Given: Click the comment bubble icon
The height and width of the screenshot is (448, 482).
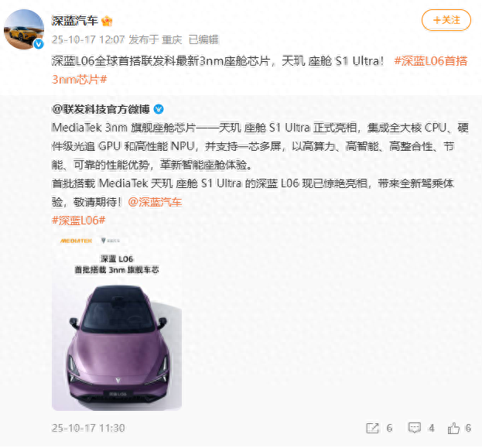Looking at the screenshot, I should [x=415, y=428].
